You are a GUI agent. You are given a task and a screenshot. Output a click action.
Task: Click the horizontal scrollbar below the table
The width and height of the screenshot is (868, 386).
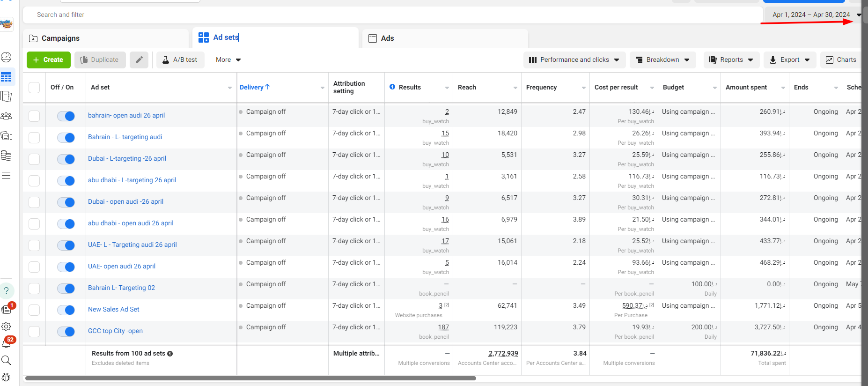click(x=250, y=378)
